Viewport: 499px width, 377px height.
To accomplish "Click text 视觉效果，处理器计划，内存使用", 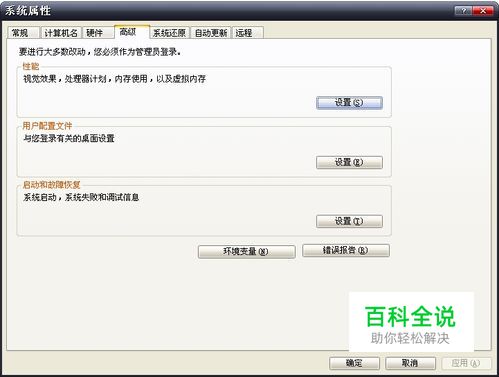I will 85,79.
